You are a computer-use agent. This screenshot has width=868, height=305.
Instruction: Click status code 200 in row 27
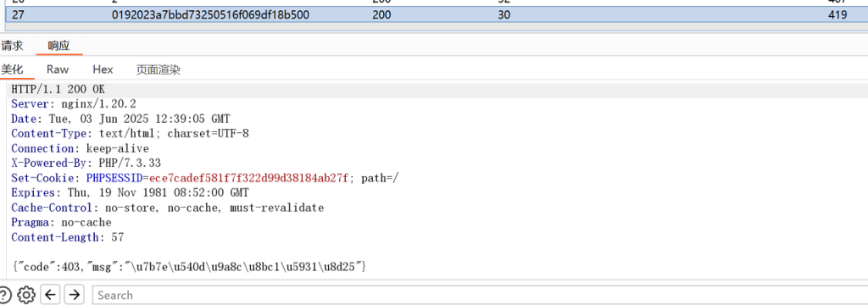click(381, 15)
